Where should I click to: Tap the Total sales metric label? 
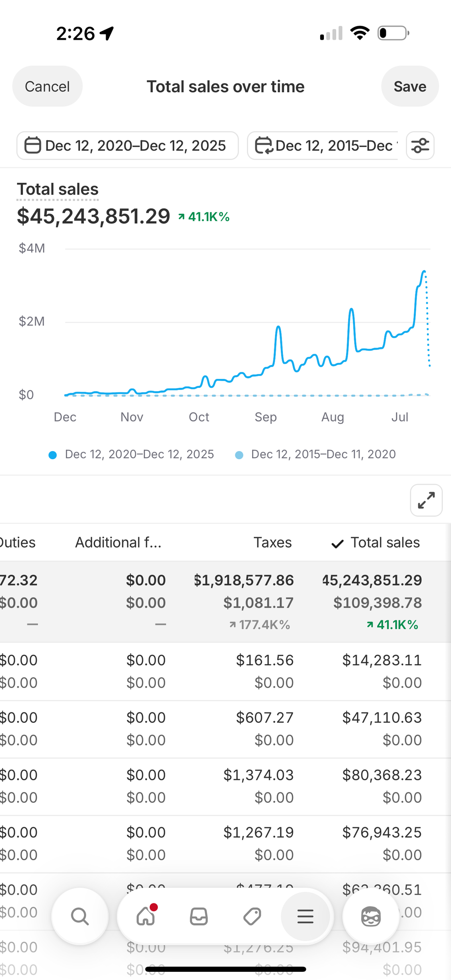coord(58,189)
